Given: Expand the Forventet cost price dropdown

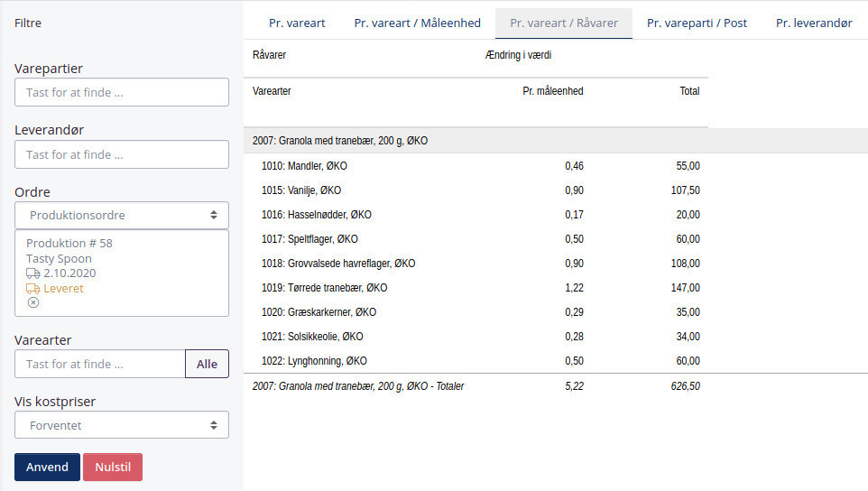Looking at the screenshot, I should 122,425.
